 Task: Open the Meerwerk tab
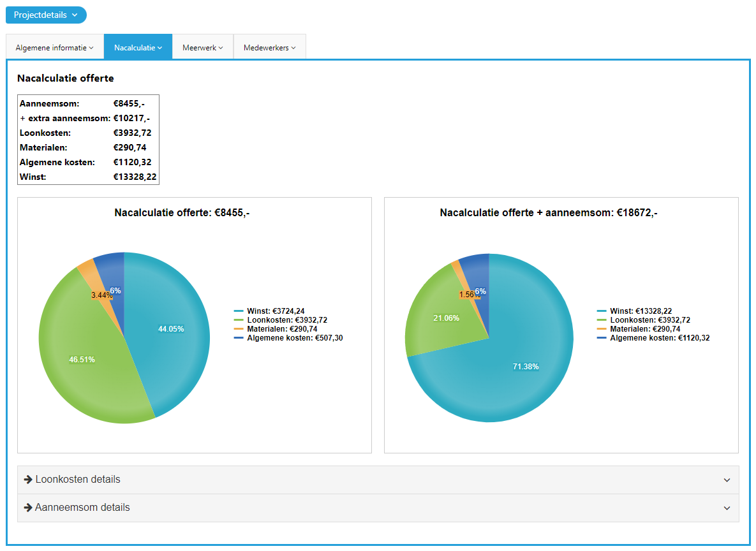click(202, 47)
